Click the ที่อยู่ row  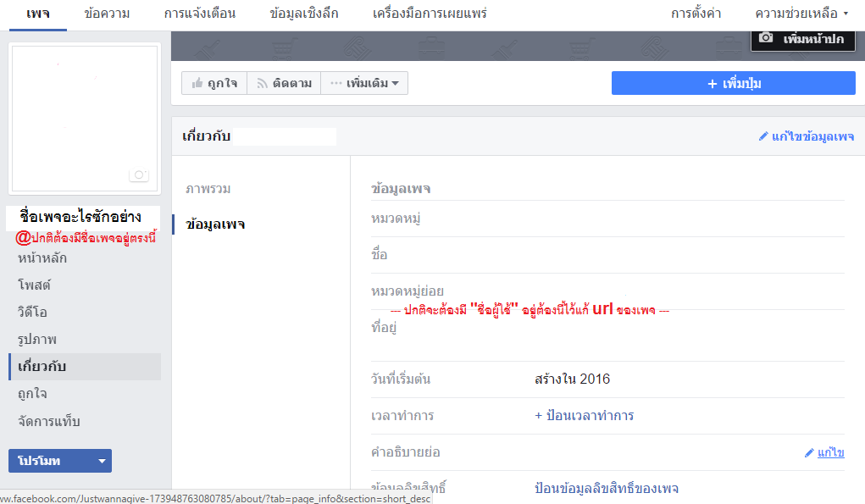(607, 335)
